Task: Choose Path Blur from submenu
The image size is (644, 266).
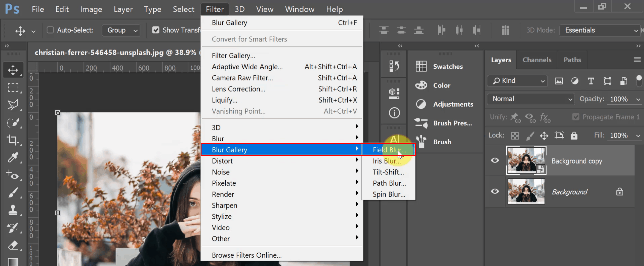Action: tap(389, 183)
